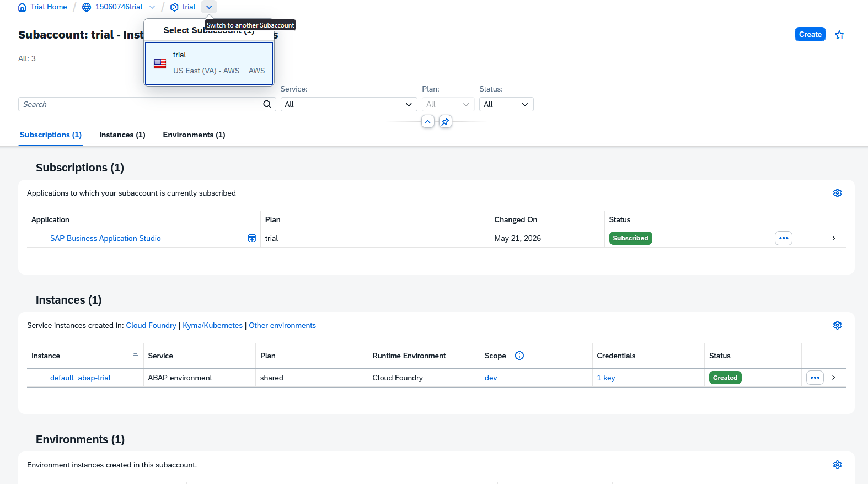Click the go-to-application icon for SAP Business Application Studio
868x484 pixels.
252,238
